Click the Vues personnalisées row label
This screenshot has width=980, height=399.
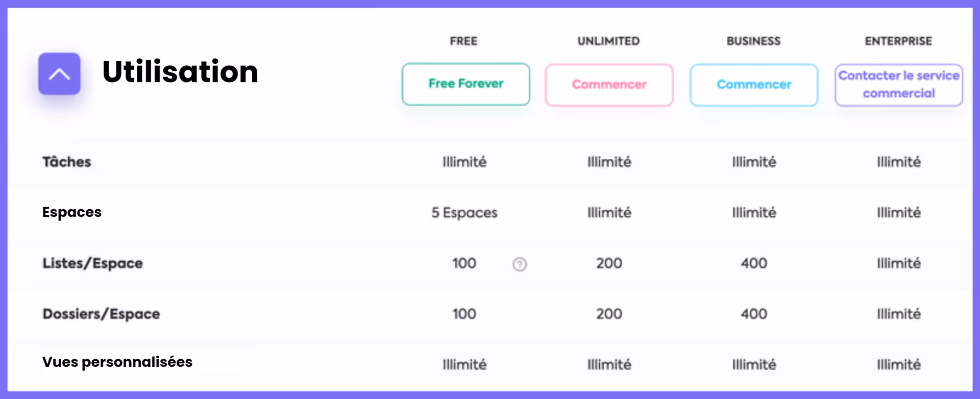pyautogui.click(x=117, y=362)
